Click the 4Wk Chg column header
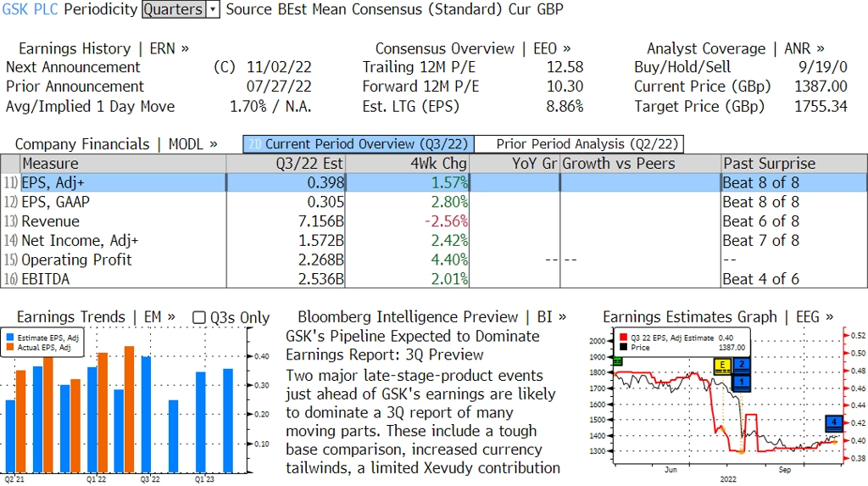The image size is (868, 486). pyautogui.click(x=408, y=164)
